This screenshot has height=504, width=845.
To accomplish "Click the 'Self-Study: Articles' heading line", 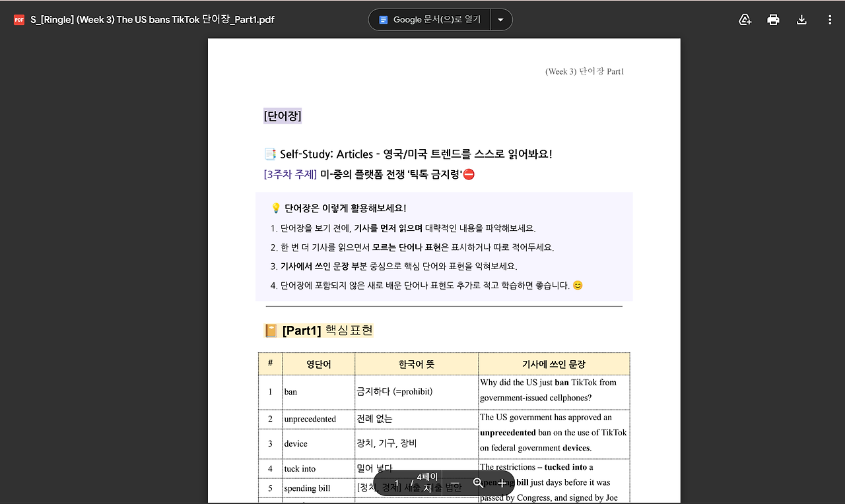I will pyautogui.click(x=408, y=154).
